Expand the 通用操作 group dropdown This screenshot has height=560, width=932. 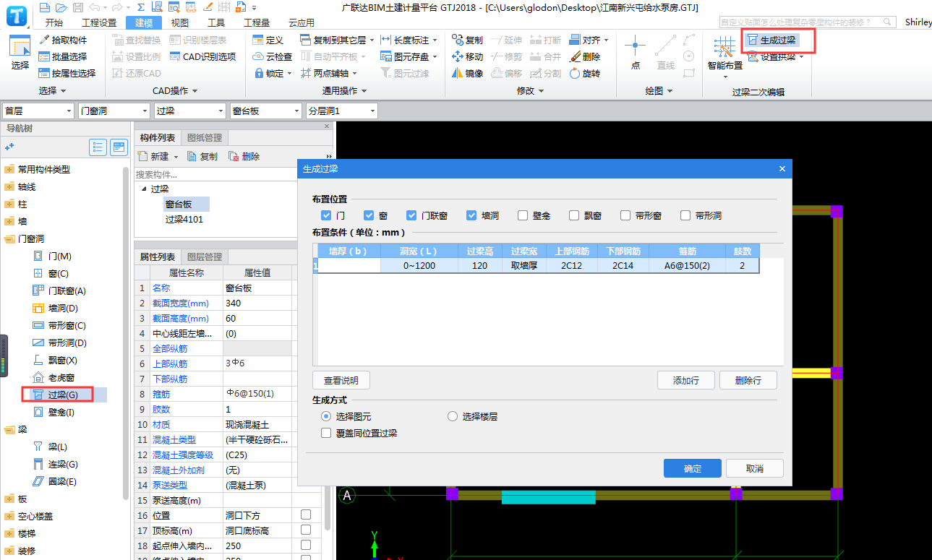pos(344,91)
